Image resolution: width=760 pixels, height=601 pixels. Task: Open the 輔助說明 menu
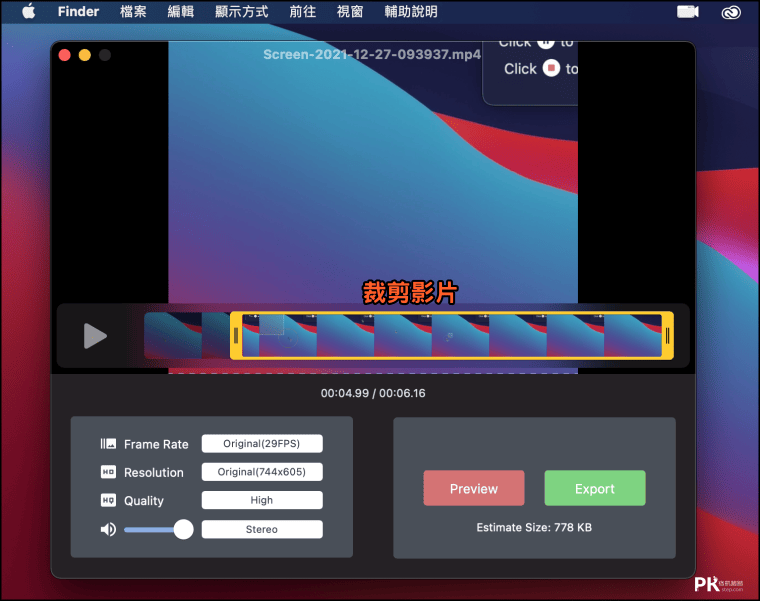[411, 11]
